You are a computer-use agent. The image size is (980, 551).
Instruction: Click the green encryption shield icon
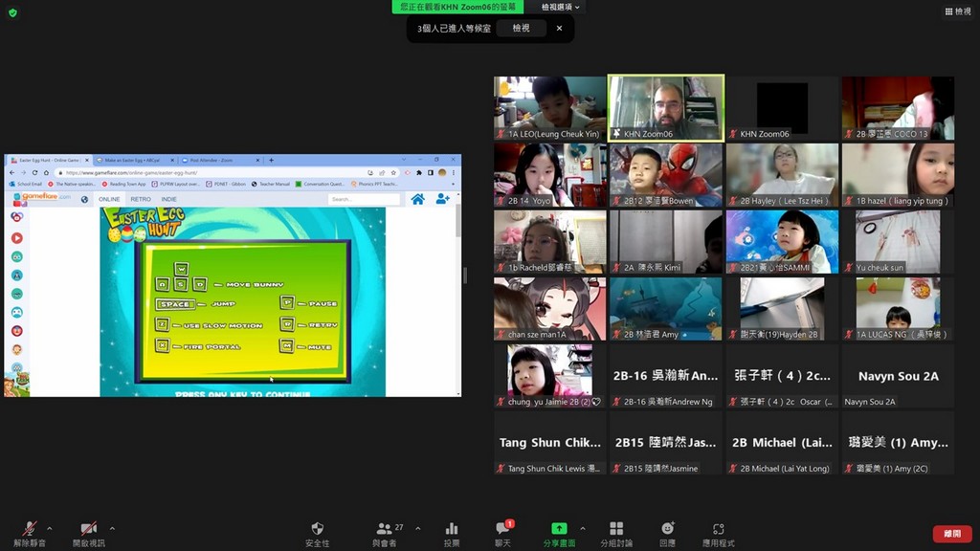pos(12,12)
